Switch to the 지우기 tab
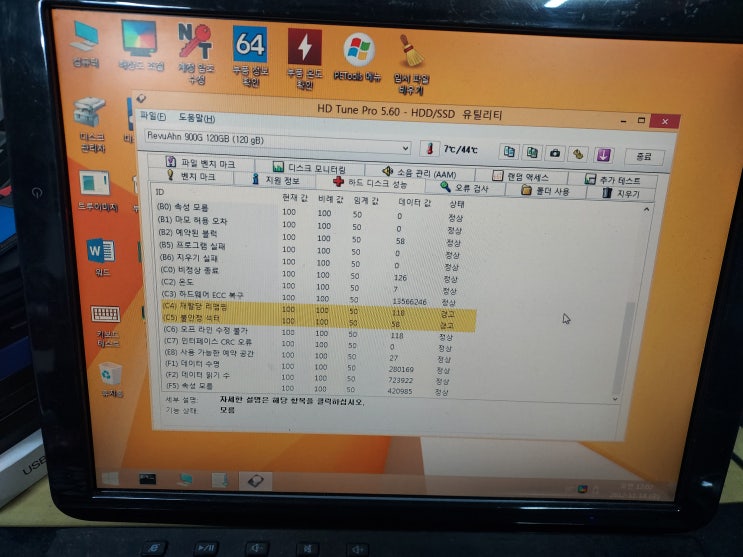This screenshot has height=557, width=743. [x=621, y=193]
